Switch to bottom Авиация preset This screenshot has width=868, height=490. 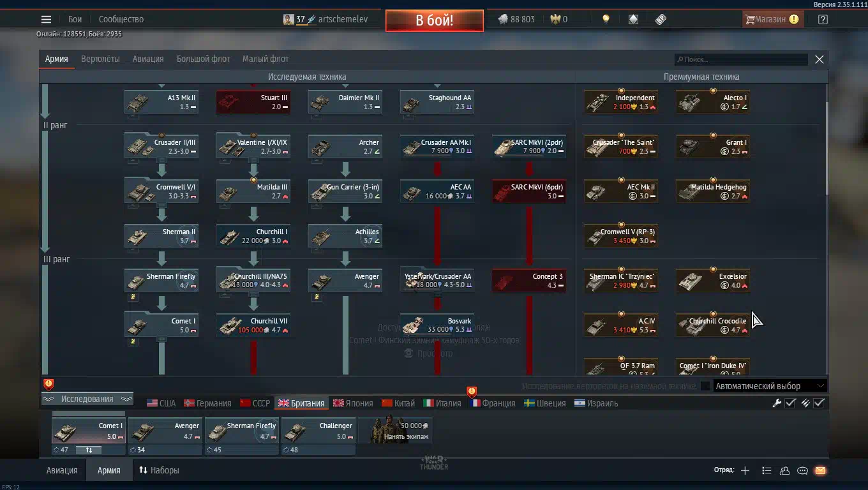pyautogui.click(x=62, y=470)
